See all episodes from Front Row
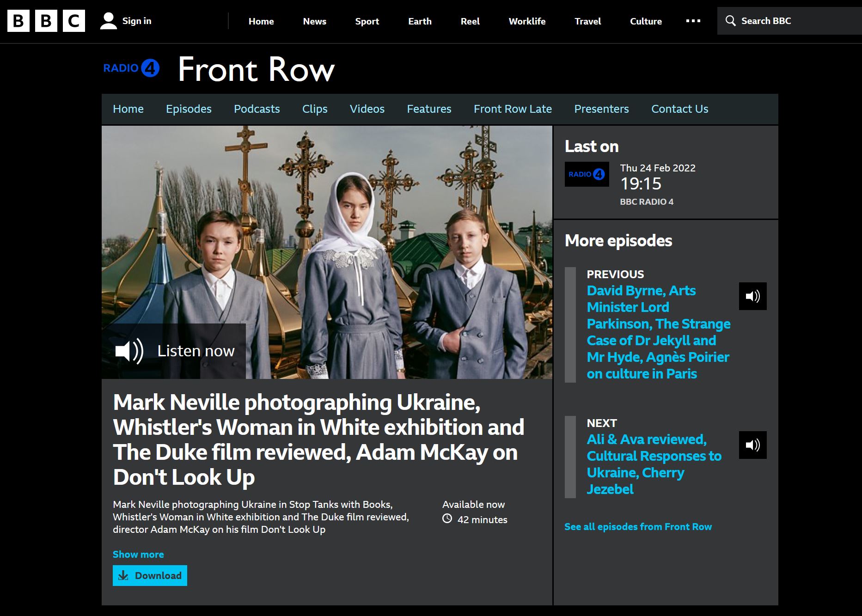Image resolution: width=862 pixels, height=616 pixels. pos(638,527)
